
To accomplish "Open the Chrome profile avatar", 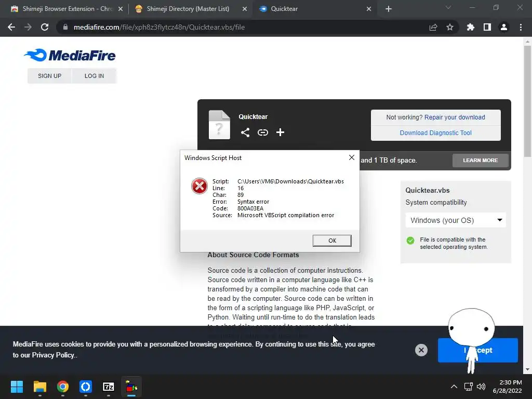I will 504,27.
